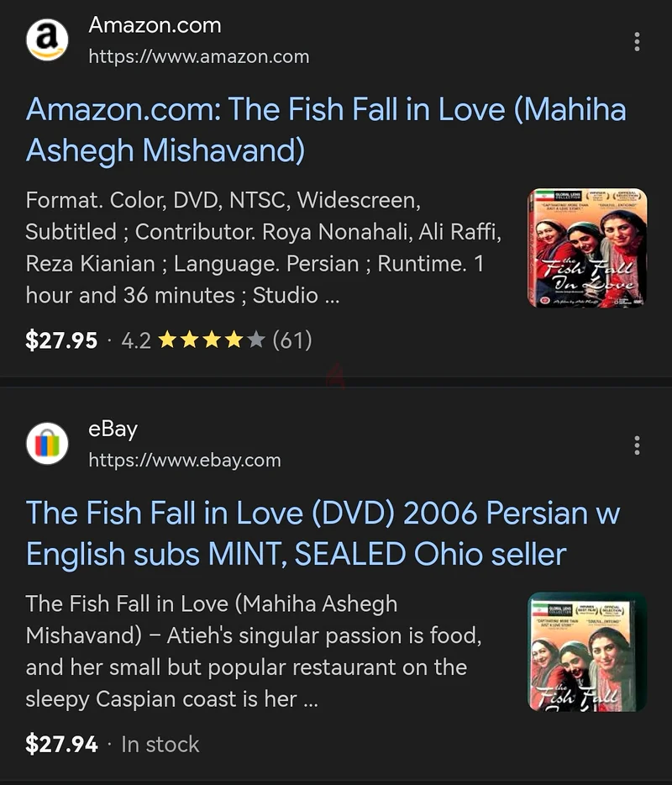Click the star rating icons on Amazon result
The height and width of the screenshot is (785, 672).
click(x=211, y=340)
